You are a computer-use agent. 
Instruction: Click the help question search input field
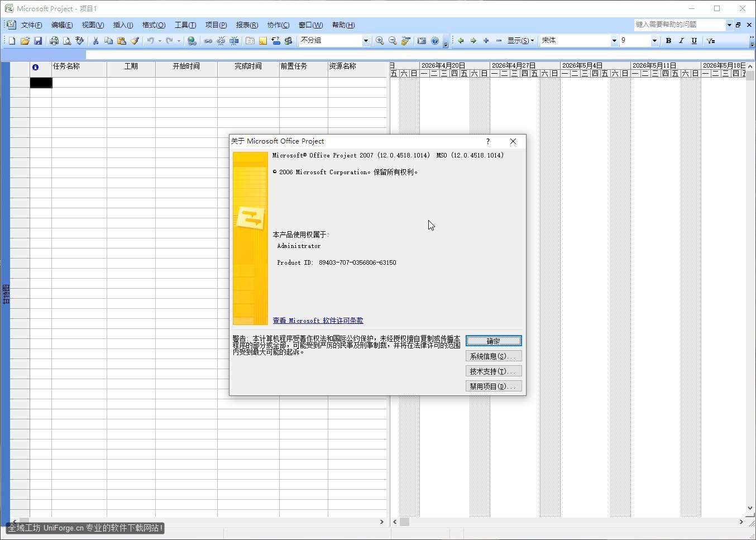pyautogui.click(x=680, y=25)
